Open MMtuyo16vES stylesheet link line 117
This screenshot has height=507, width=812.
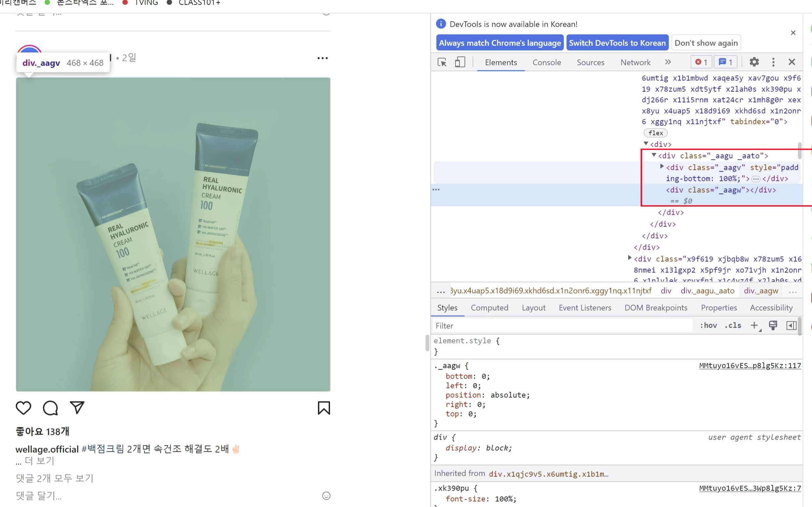(x=750, y=366)
